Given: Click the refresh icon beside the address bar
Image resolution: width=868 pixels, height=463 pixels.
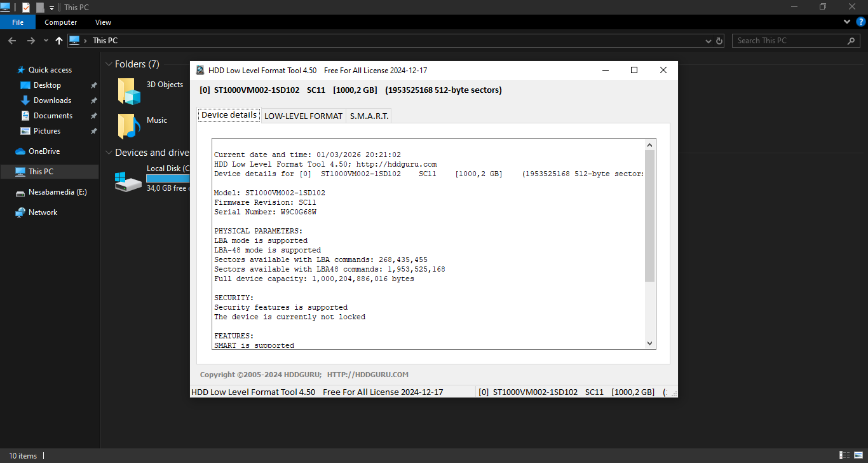Looking at the screenshot, I should point(719,41).
